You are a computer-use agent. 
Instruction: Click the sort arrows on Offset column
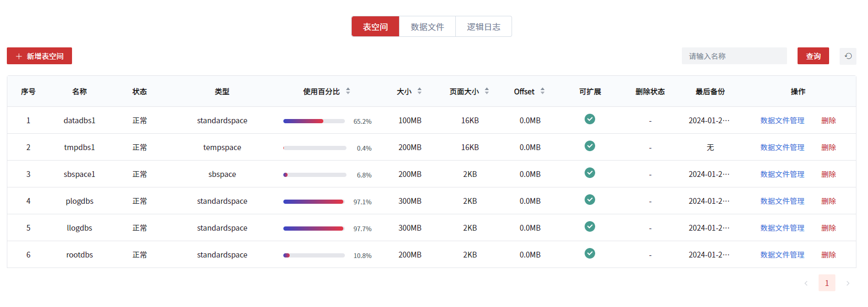tap(543, 91)
